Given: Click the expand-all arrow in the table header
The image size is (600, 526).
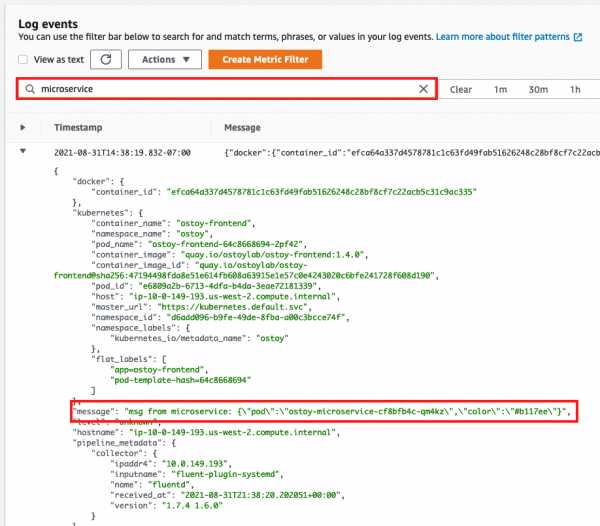Looking at the screenshot, I should (x=23, y=128).
